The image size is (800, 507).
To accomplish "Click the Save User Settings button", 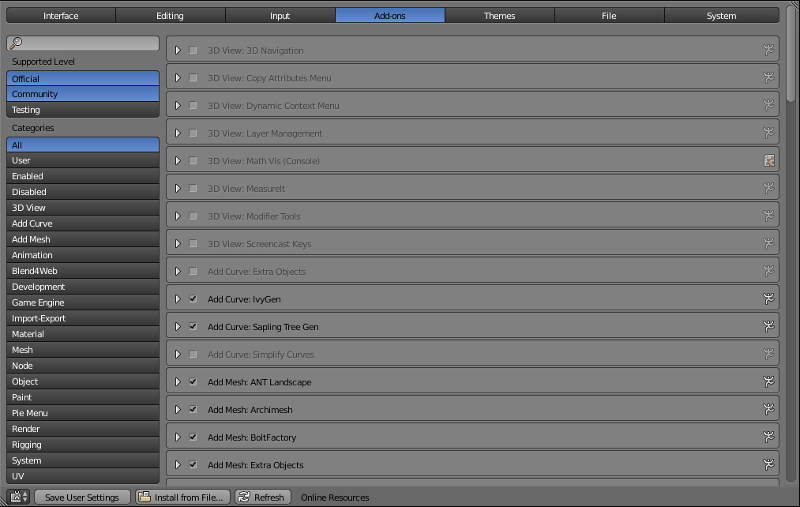I will click(x=82, y=497).
